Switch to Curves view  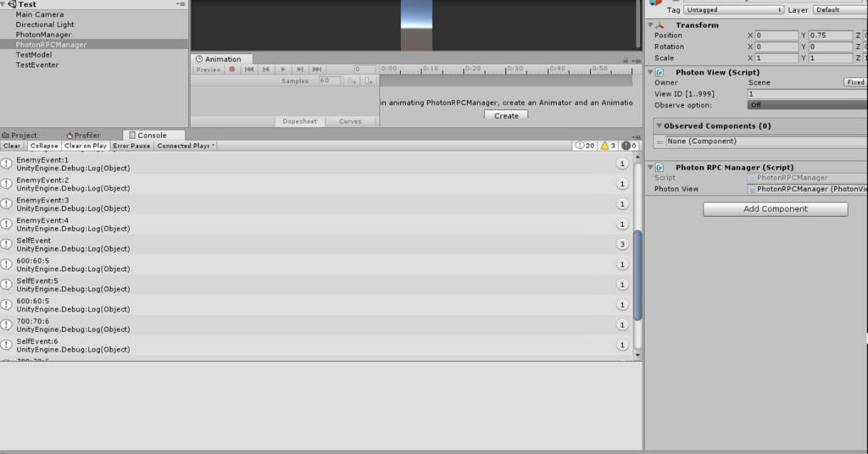pyautogui.click(x=350, y=122)
